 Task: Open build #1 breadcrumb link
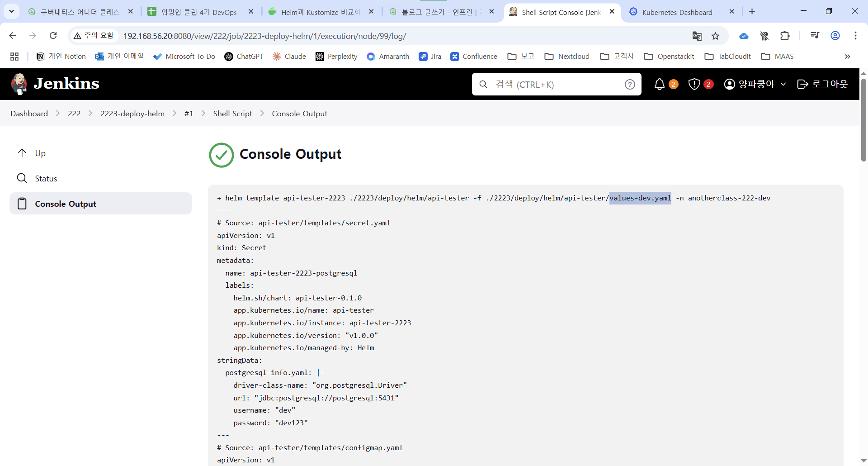189,114
